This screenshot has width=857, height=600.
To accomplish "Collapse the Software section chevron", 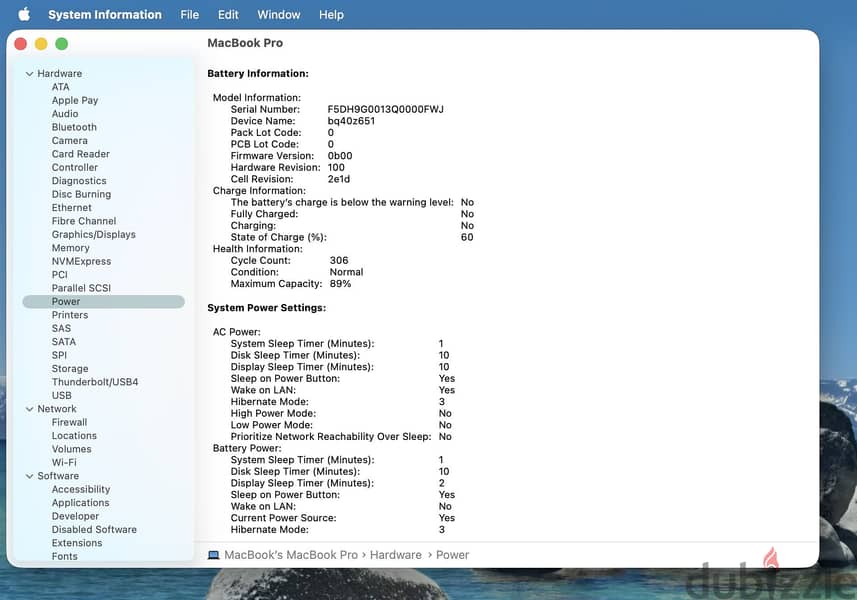I will point(30,477).
